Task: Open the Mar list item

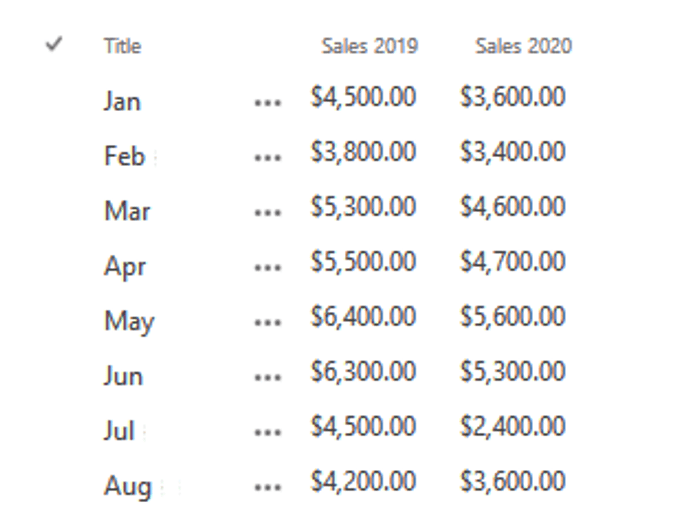Action: (127, 211)
